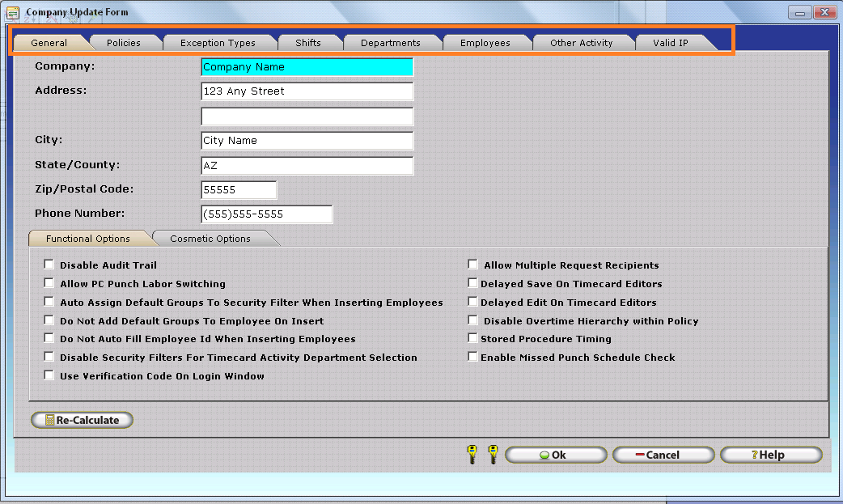Enable Delayed Save On Timecard Editors

pos(472,282)
